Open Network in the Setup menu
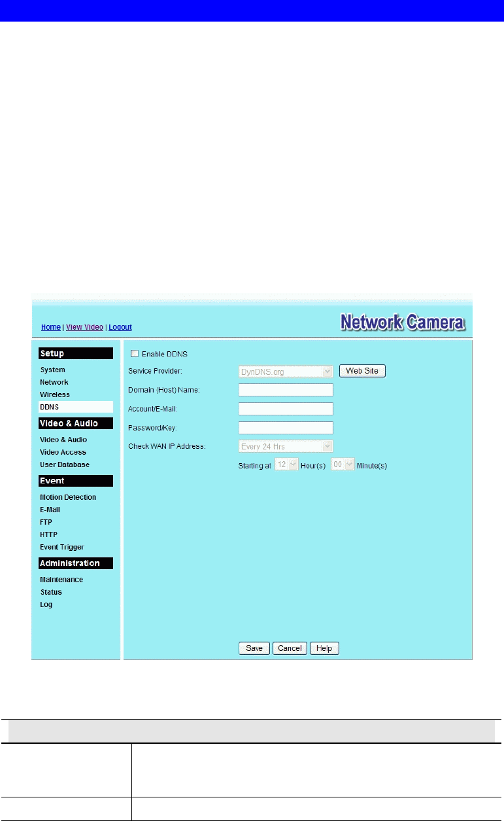 (x=54, y=382)
